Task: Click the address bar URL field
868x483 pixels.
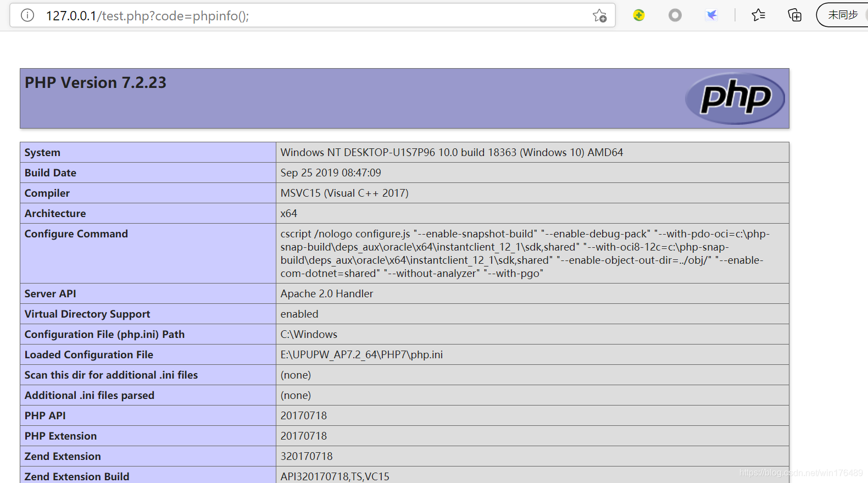Action: coord(313,15)
